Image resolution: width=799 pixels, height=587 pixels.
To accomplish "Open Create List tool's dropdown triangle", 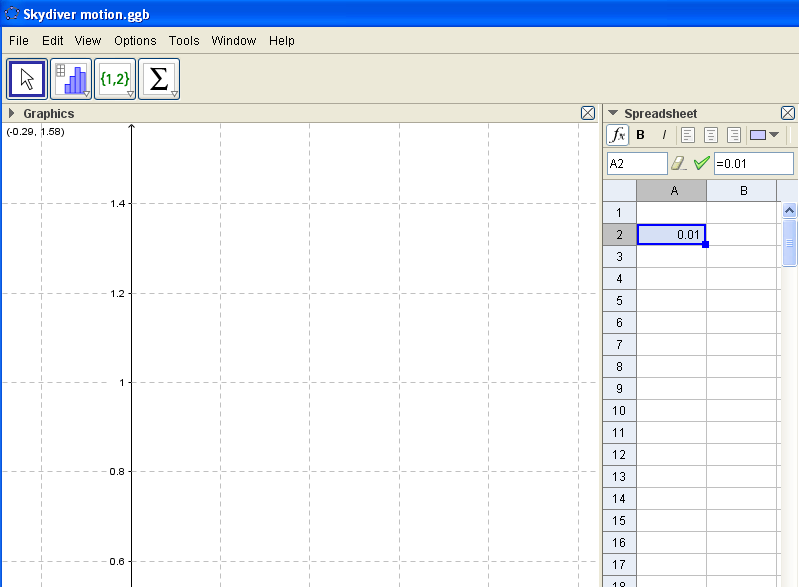I will pos(130,94).
